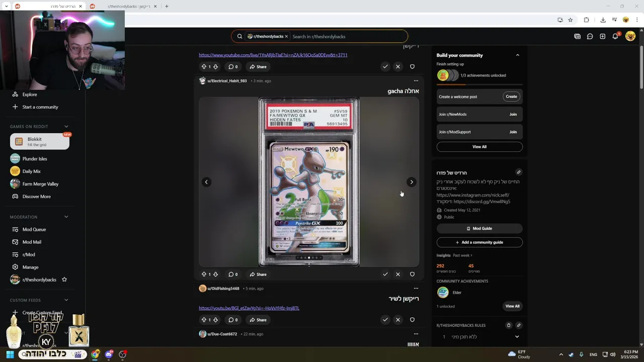Go to previous gallery image

[x=206, y=182]
